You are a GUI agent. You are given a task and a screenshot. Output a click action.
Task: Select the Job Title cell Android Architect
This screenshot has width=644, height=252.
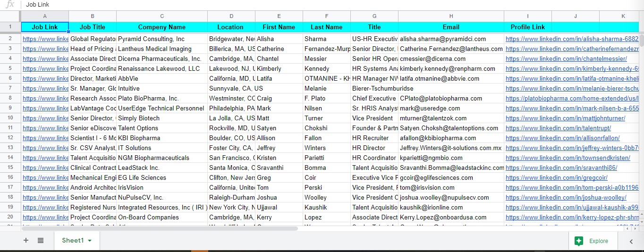tap(93, 187)
